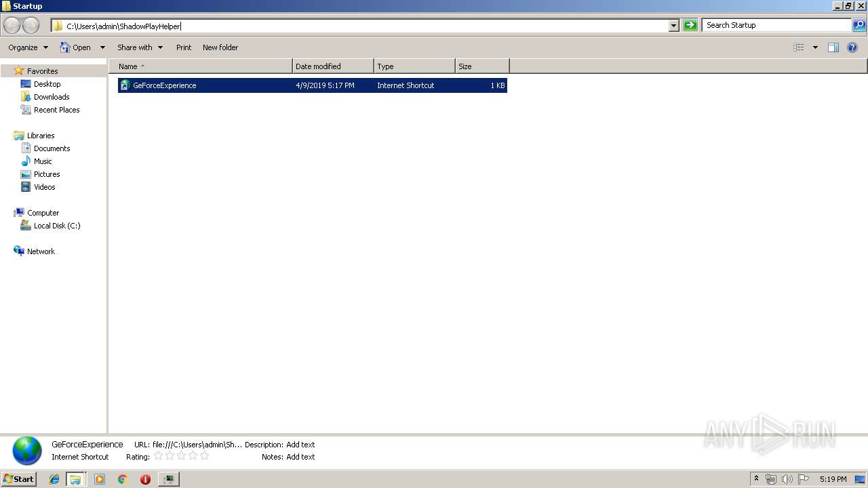The height and width of the screenshot is (488, 868).
Task: Add text to the Notes field
Action: click(300, 457)
